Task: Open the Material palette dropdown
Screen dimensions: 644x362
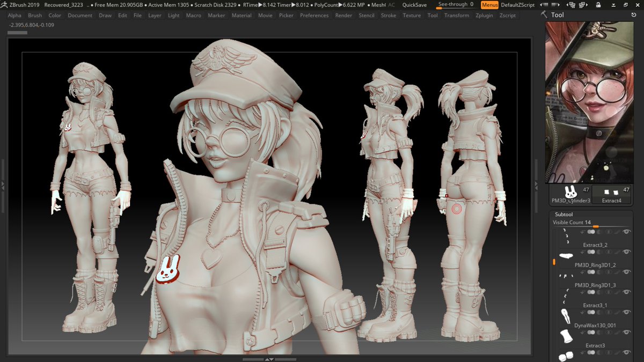Action: [x=241, y=16]
